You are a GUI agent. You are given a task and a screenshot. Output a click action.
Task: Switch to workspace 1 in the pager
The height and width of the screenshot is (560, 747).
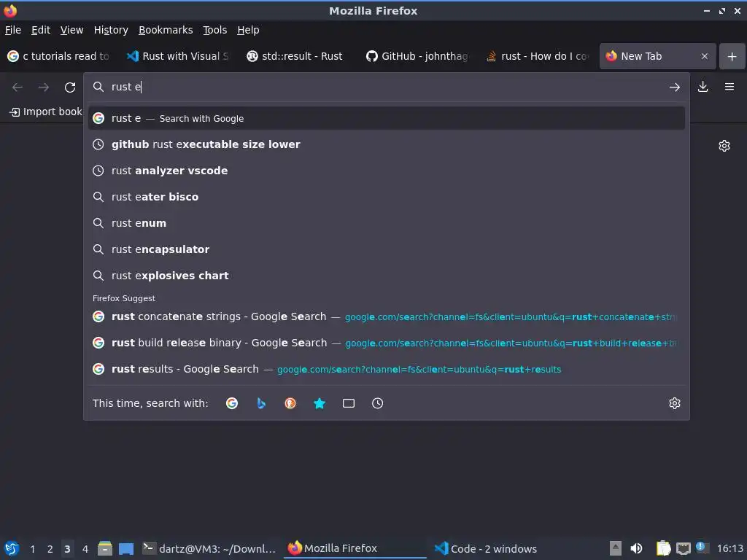(32, 549)
